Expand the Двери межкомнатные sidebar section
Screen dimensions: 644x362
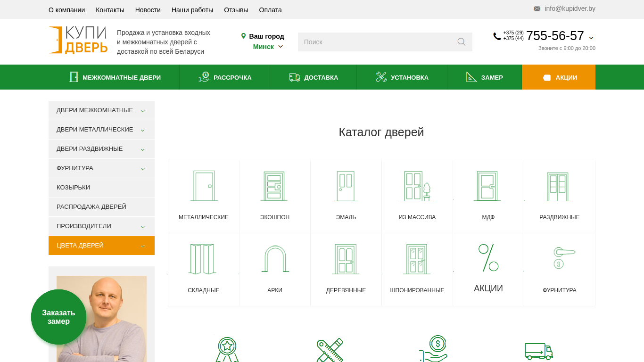(x=142, y=111)
